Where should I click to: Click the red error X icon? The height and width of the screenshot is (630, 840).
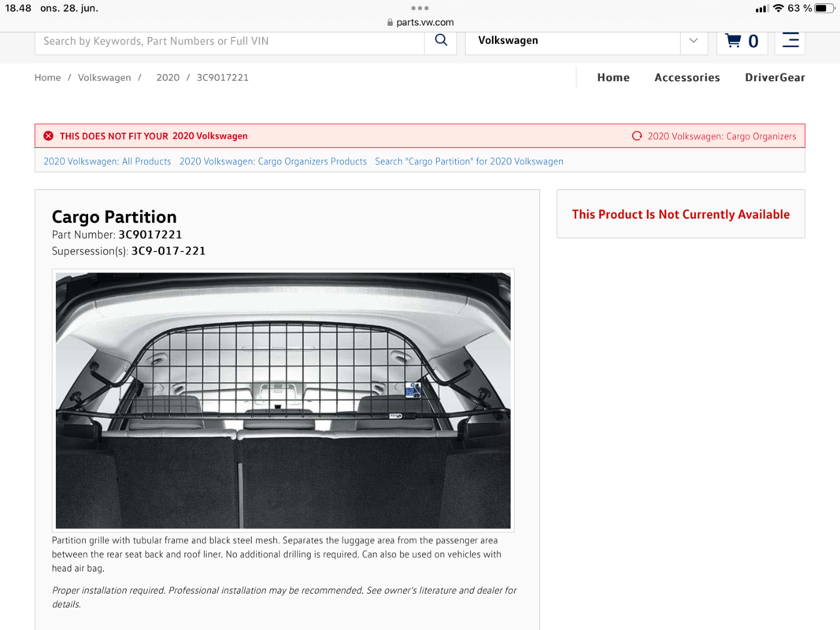[x=49, y=136]
